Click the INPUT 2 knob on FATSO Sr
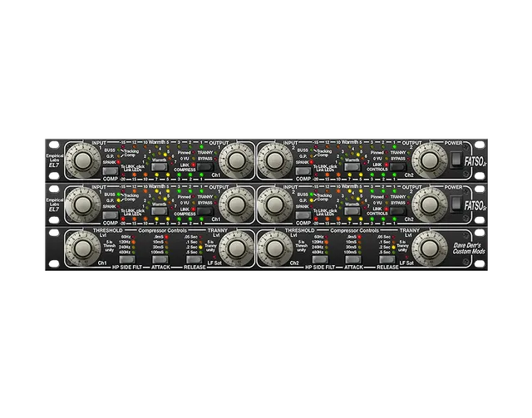Screen dimensions: 532x418 [x=275, y=204]
